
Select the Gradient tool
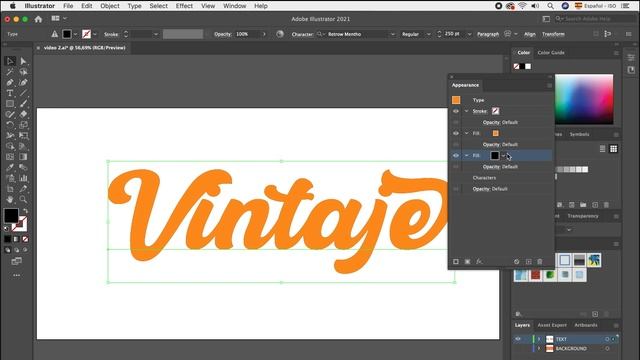23,157
